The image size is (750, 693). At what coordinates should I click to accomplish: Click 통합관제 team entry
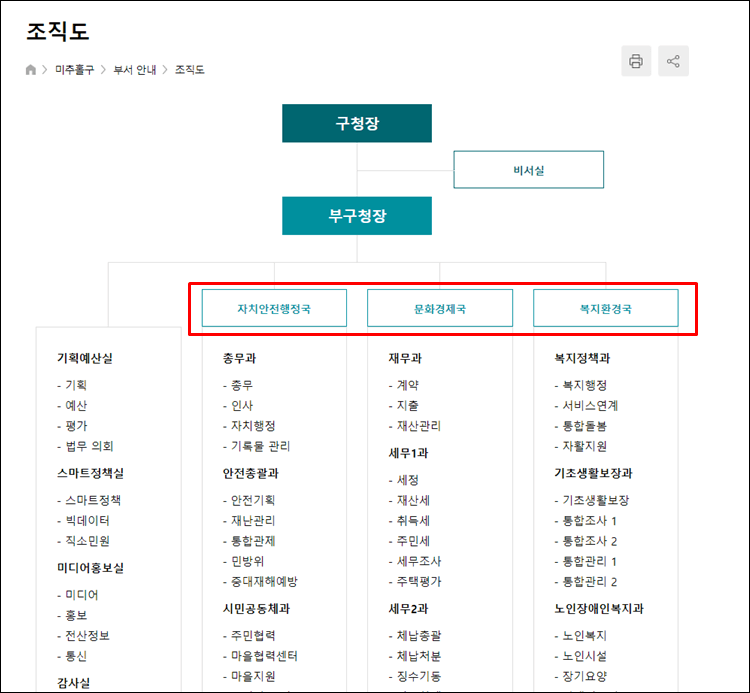point(253,541)
